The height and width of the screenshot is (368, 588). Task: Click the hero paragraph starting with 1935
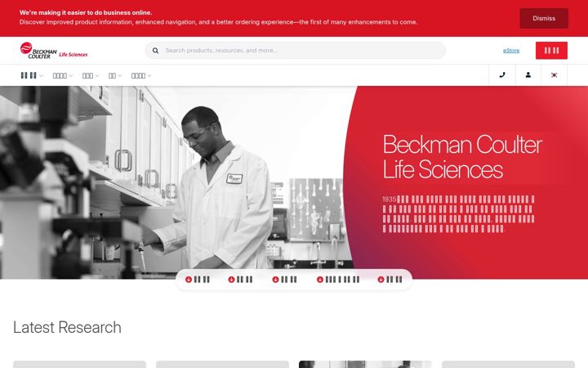pyautogui.click(x=458, y=213)
